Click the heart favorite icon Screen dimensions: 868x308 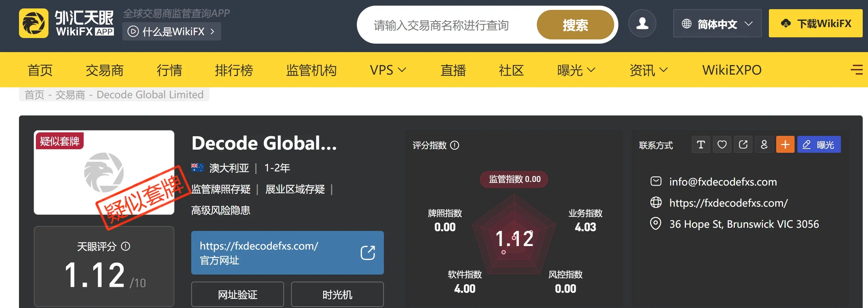pyautogui.click(x=722, y=144)
